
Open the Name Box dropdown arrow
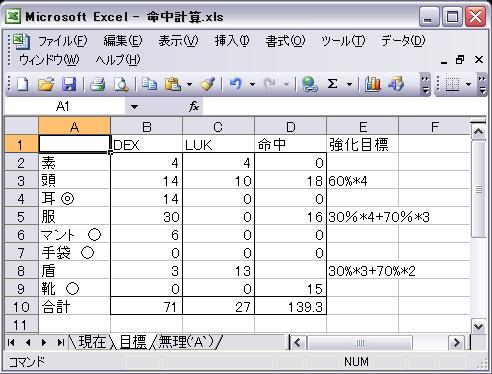134,107
